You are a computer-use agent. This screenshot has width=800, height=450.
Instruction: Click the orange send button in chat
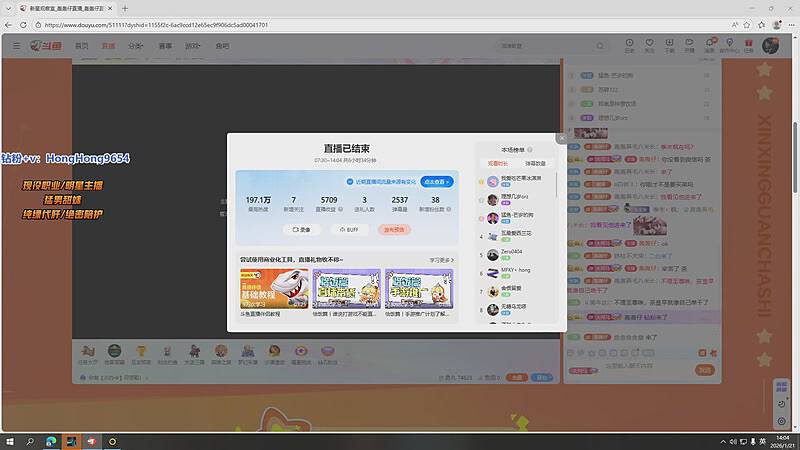point(705,370)
